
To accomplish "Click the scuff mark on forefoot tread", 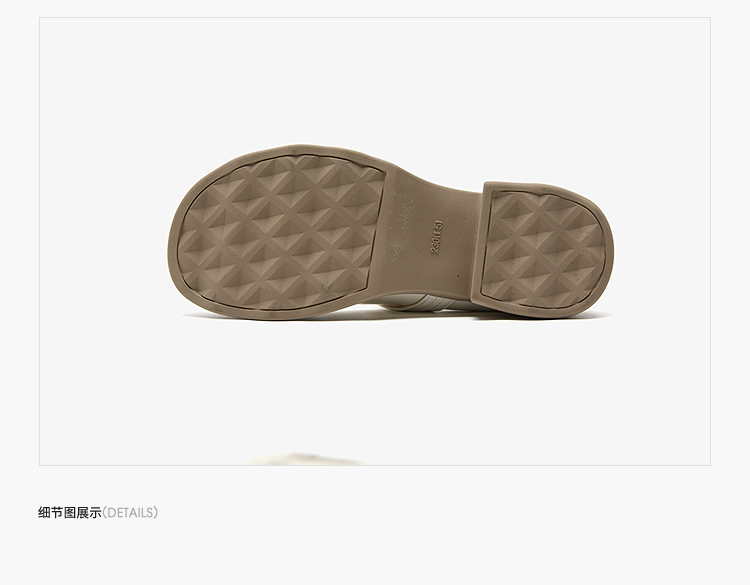I will (325, 288).
